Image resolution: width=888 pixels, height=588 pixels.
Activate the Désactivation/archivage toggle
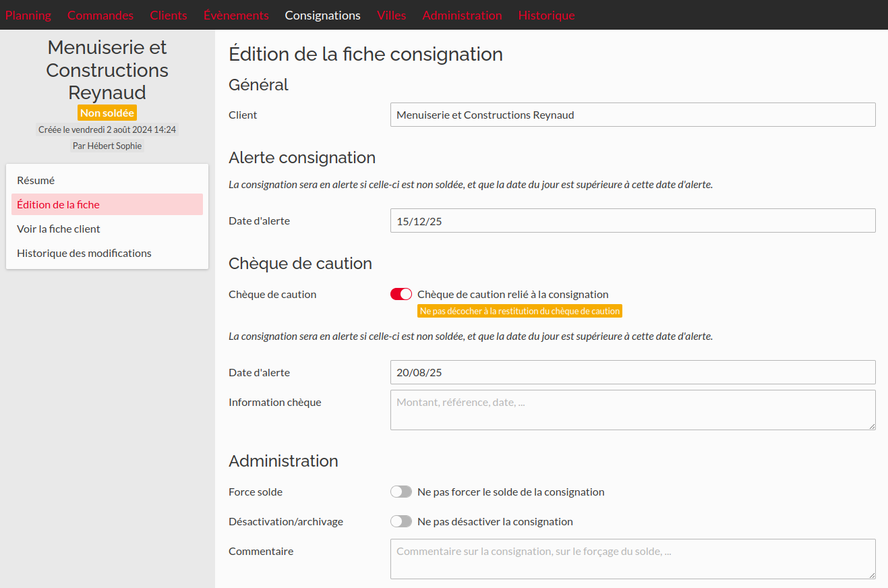click(401, 521)
